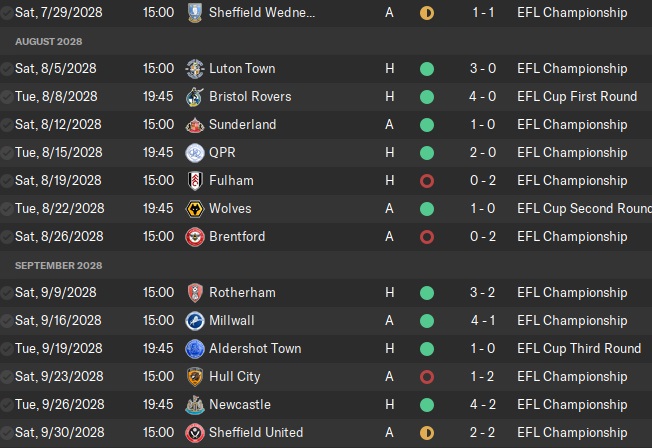Click the Fulham club badge
Screen dimensions: 652x448
coord(195,181)
